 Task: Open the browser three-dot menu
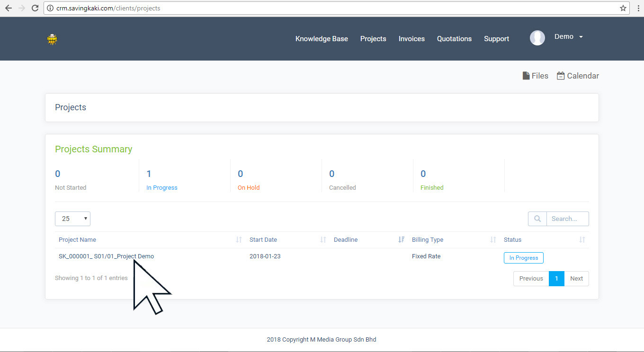638,8
